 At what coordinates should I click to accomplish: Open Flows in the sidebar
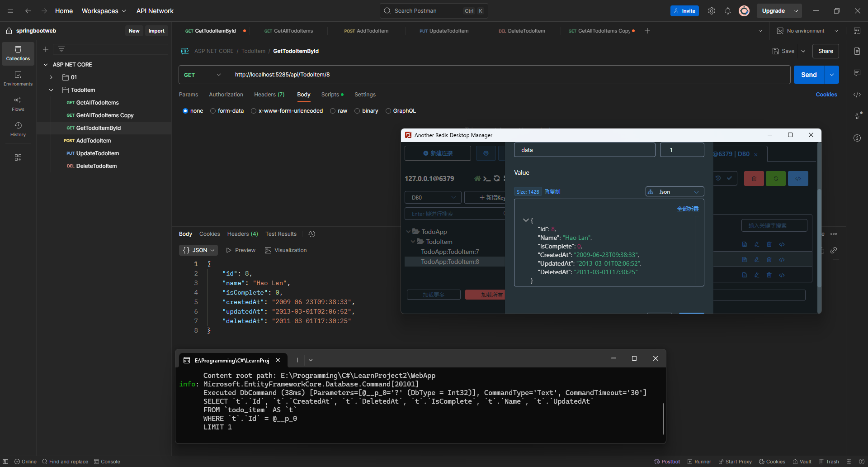pos(18,104)
